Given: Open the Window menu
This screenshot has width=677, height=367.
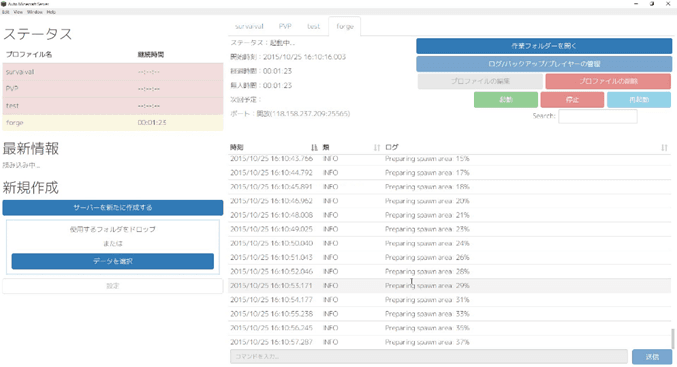Looking at the screenshot, I should pos(35,12).
